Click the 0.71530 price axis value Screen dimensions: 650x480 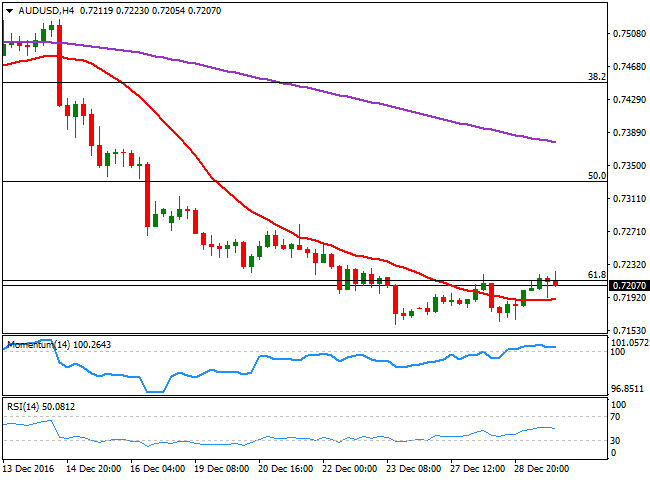[629, 330]
